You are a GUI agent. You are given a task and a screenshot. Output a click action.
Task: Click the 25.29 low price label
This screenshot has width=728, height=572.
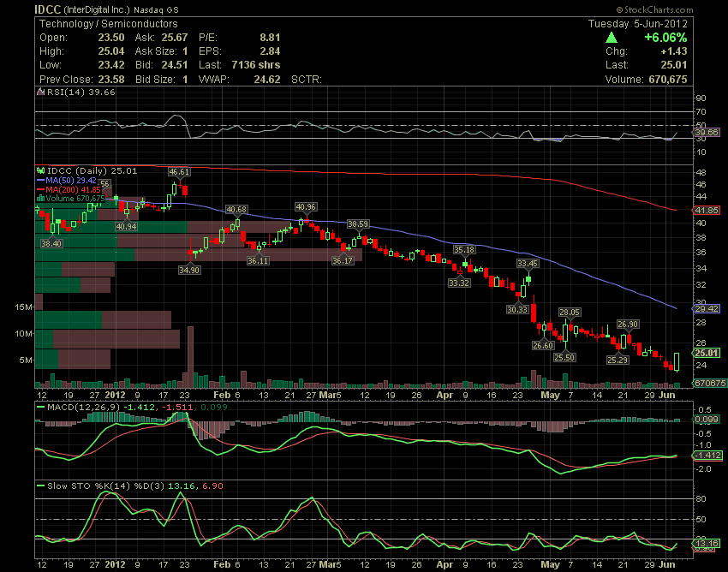click(x=618, y=360)
